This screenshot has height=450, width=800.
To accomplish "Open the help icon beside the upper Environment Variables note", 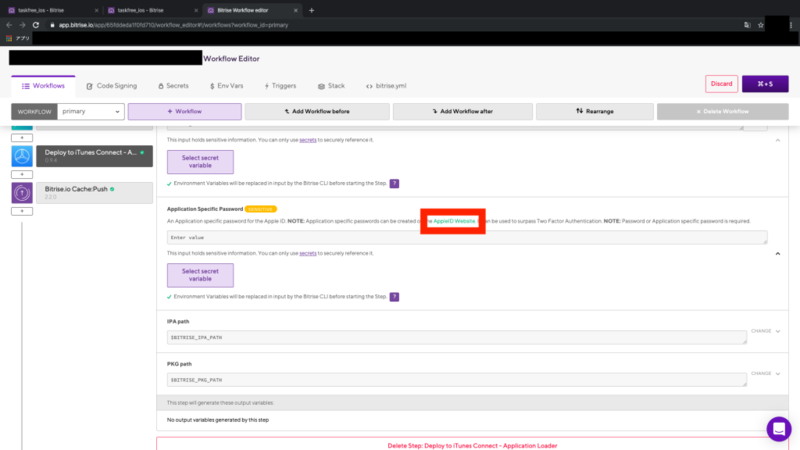I will (x=394, y=184).
